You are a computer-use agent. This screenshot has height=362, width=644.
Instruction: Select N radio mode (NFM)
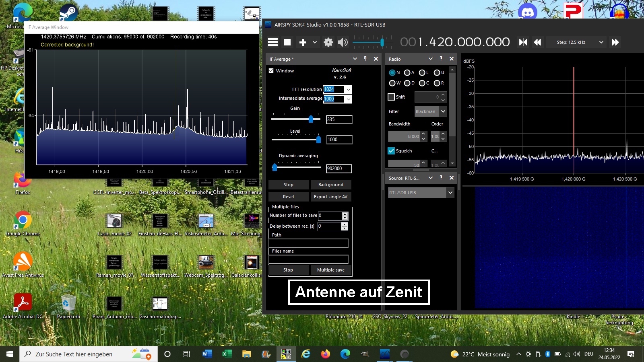pos(392,73)
